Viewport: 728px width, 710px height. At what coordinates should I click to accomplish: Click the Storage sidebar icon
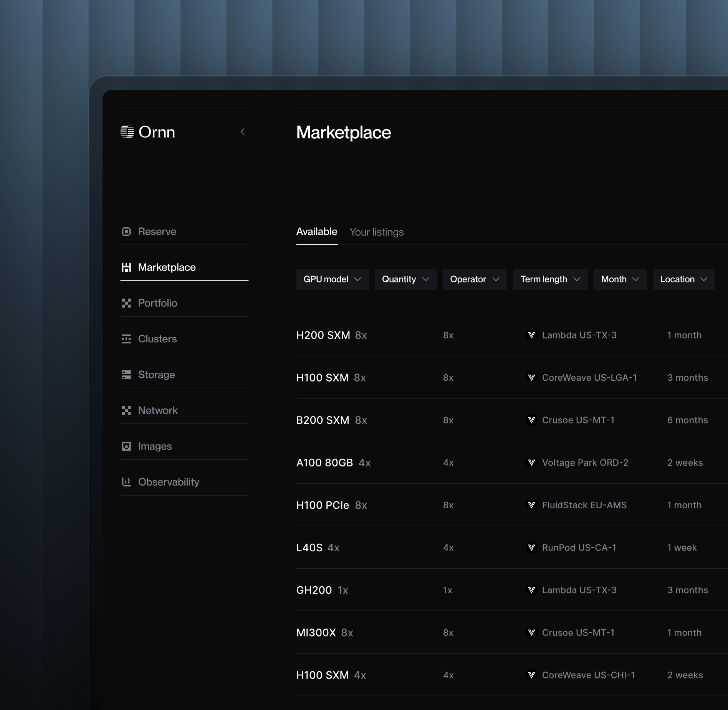click(x=126, y=374)
